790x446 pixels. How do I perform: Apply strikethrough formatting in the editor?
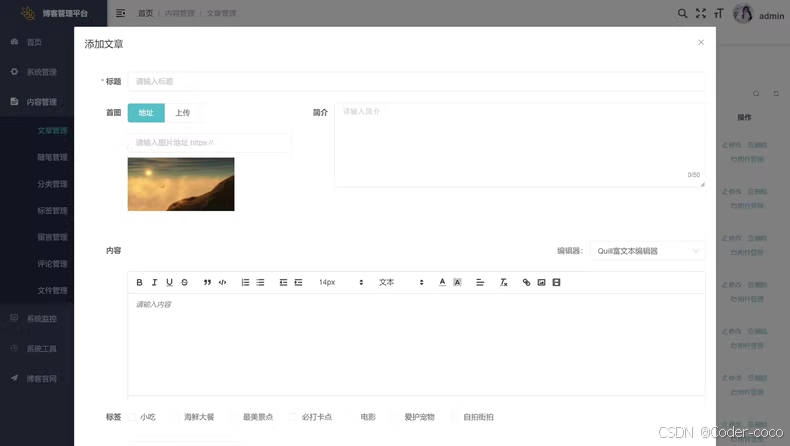(184, 282)
